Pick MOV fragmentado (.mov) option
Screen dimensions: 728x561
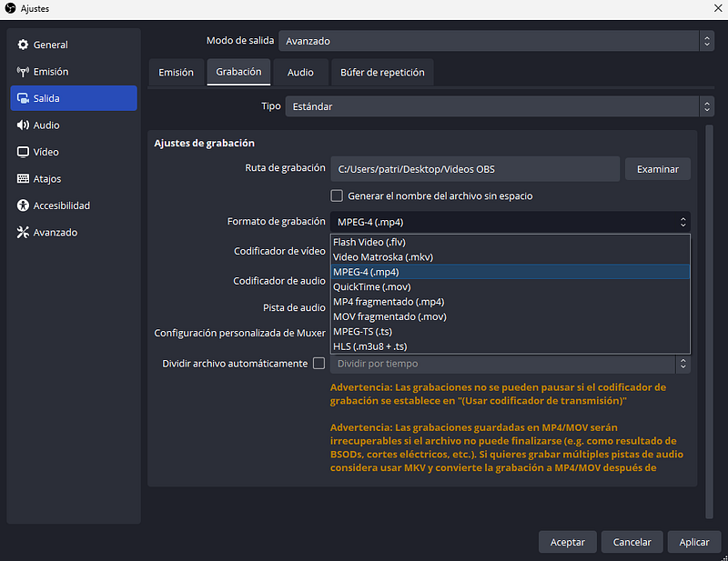tap(511, 316)
